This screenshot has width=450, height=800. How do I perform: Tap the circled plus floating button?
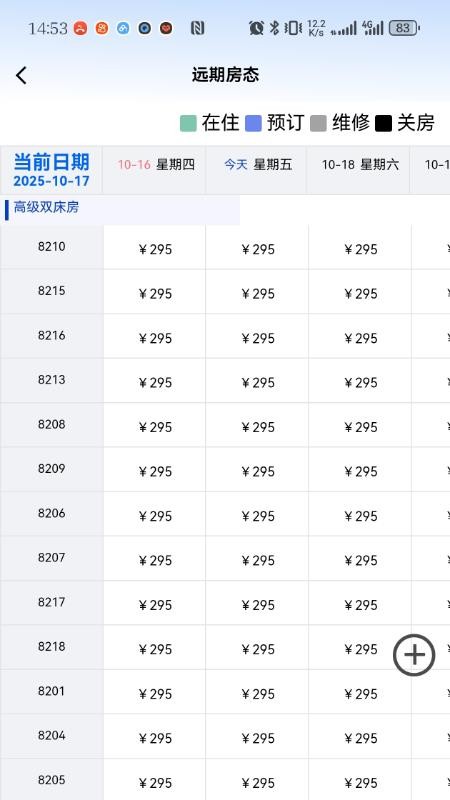[414, 655]
